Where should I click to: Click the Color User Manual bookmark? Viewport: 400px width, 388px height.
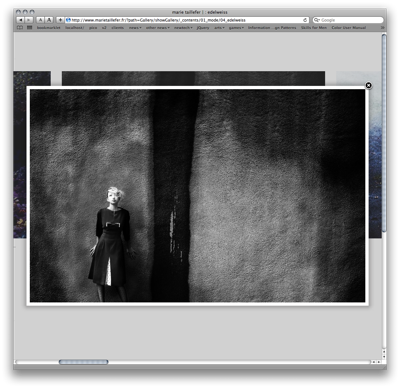(x=349, y=28)
